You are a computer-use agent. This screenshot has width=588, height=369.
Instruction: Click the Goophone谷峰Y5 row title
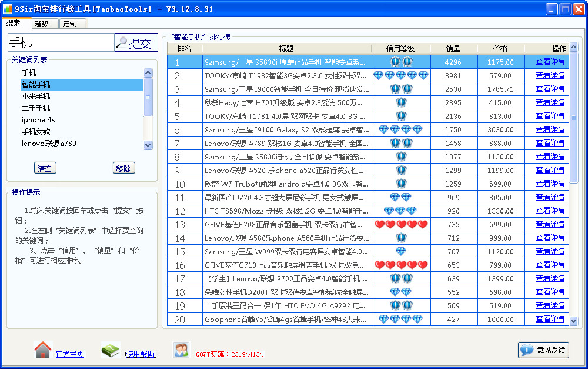click(x=285, y=320)
